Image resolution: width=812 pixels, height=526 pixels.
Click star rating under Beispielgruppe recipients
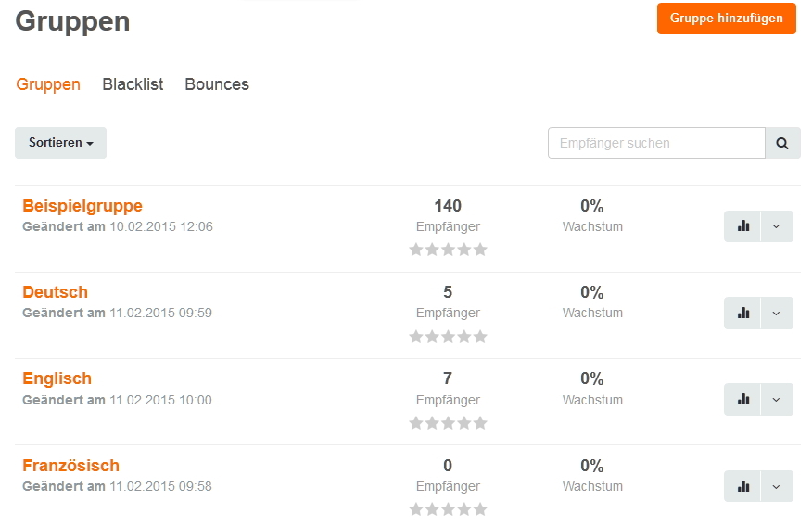point(448,250)
